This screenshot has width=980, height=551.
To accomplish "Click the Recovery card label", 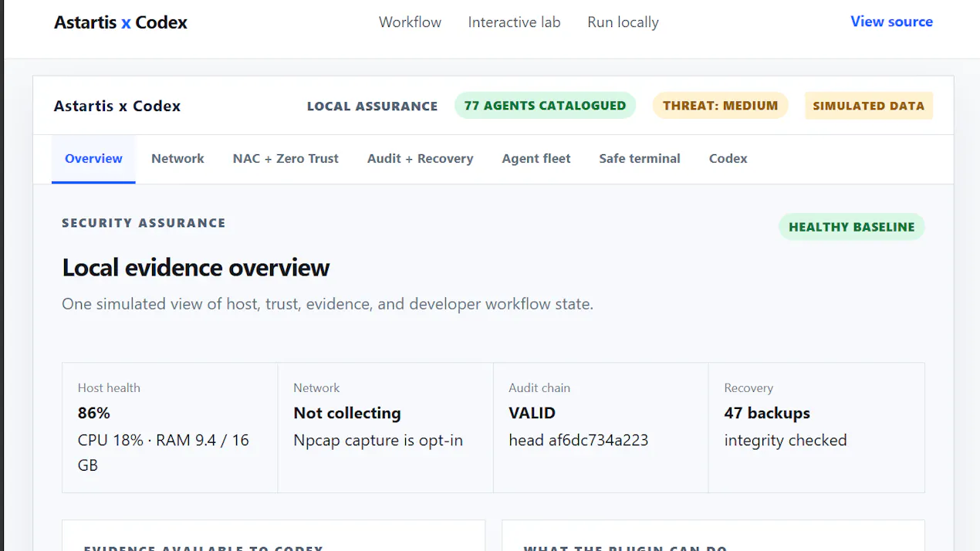I will pos(749,388).
